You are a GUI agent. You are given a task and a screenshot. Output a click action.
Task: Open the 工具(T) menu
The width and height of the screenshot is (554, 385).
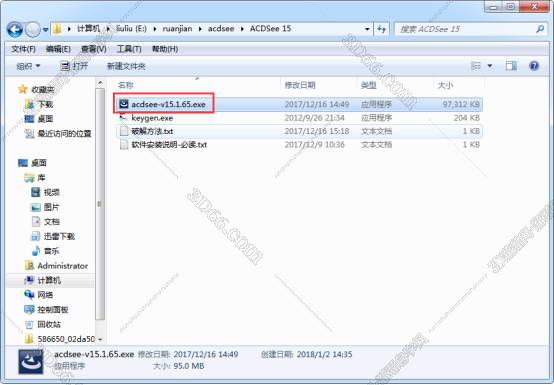click(129, 49)
